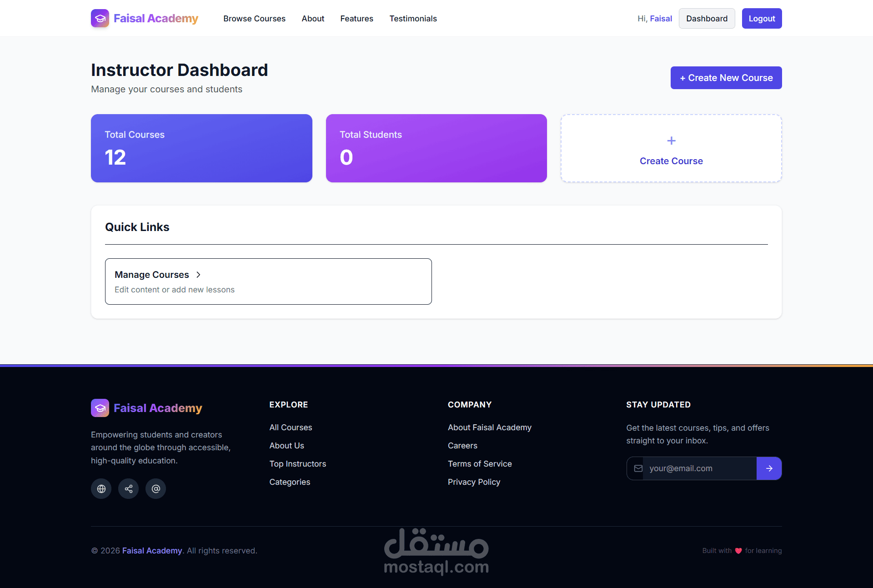The image size is (873, 588).
Task: Open the Total Courses stat card
Action: pos(201,148)
